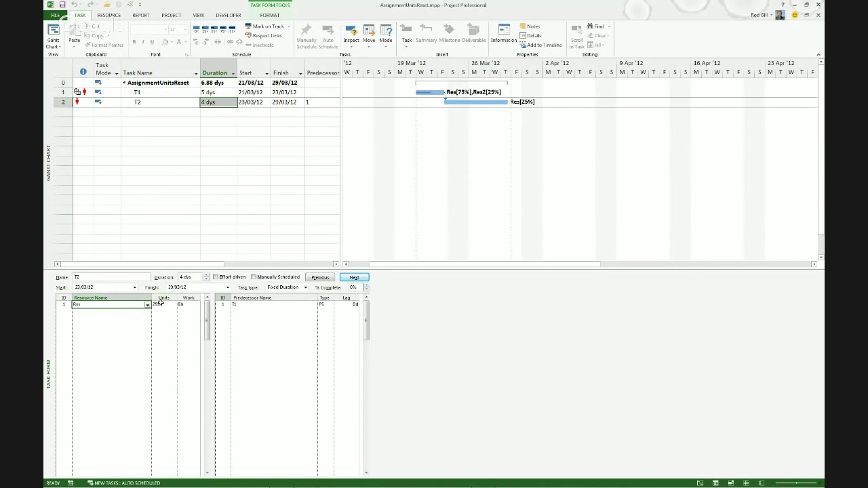Open the Gantt Chart view button
This screenshot has height=488, width=868.
pyautogui.click(x=53, y=35)
